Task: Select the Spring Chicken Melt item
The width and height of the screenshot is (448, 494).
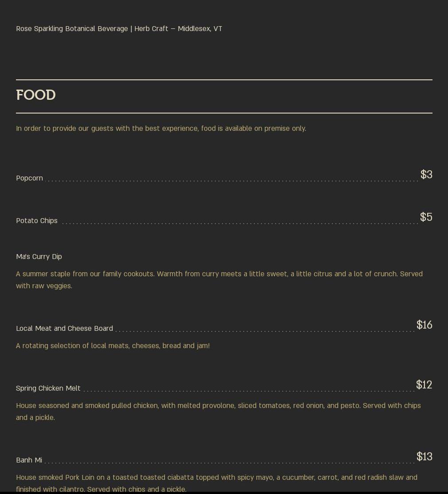Action: tap(48, 388)
